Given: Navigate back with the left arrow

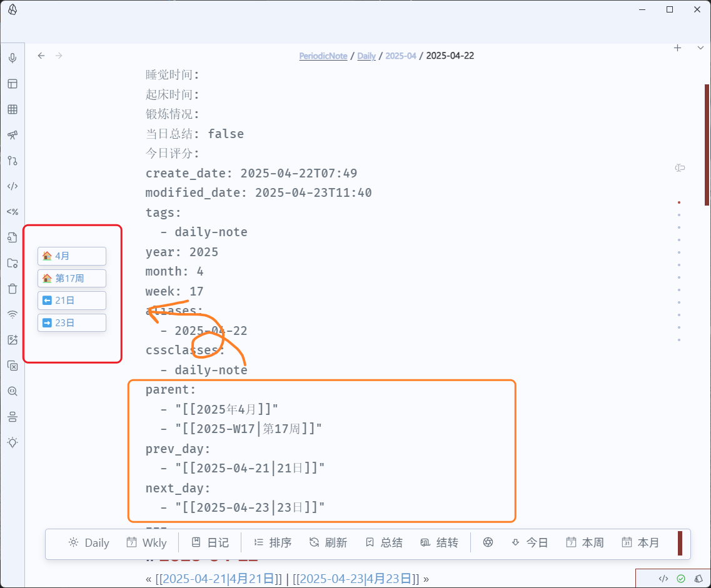Looking at the screenshot, I should pos(41,56).
